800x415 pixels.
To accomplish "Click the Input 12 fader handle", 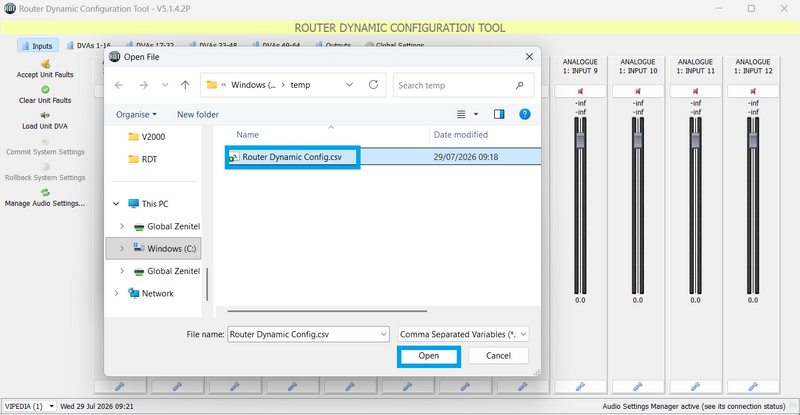I will point(753,140).
